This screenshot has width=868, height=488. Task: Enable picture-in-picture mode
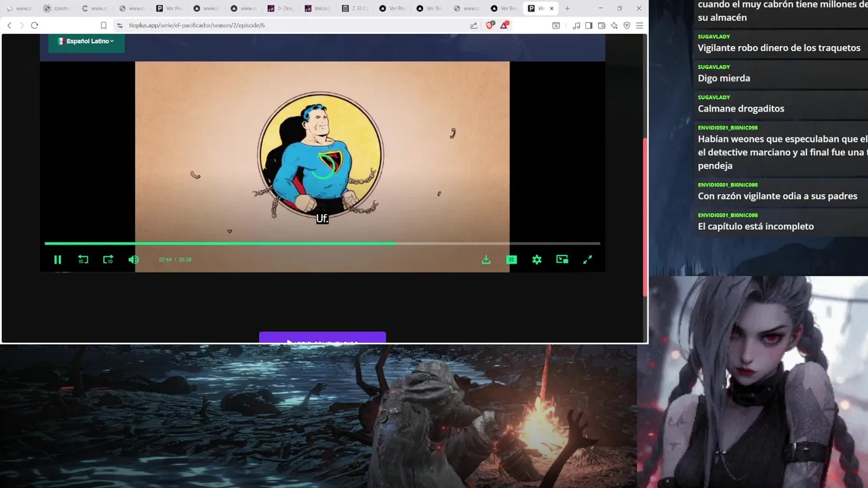562,260
